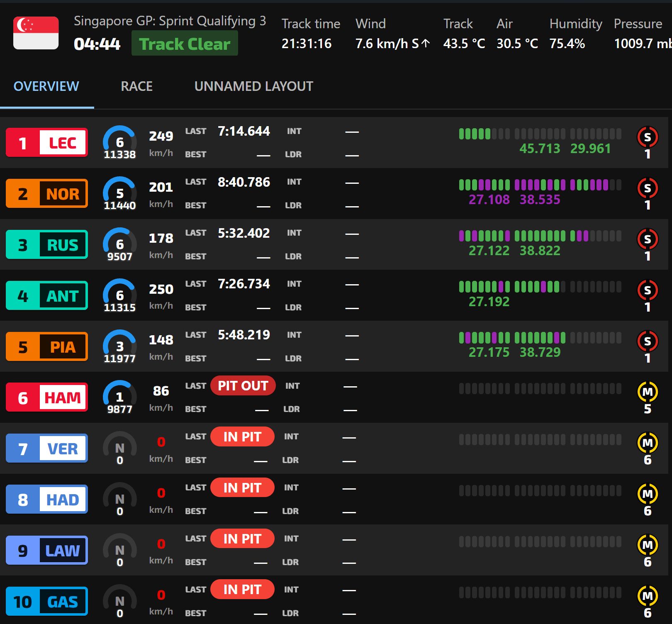Click HAD's medium tyre icon
672x624 pixels.
[648, 494]
